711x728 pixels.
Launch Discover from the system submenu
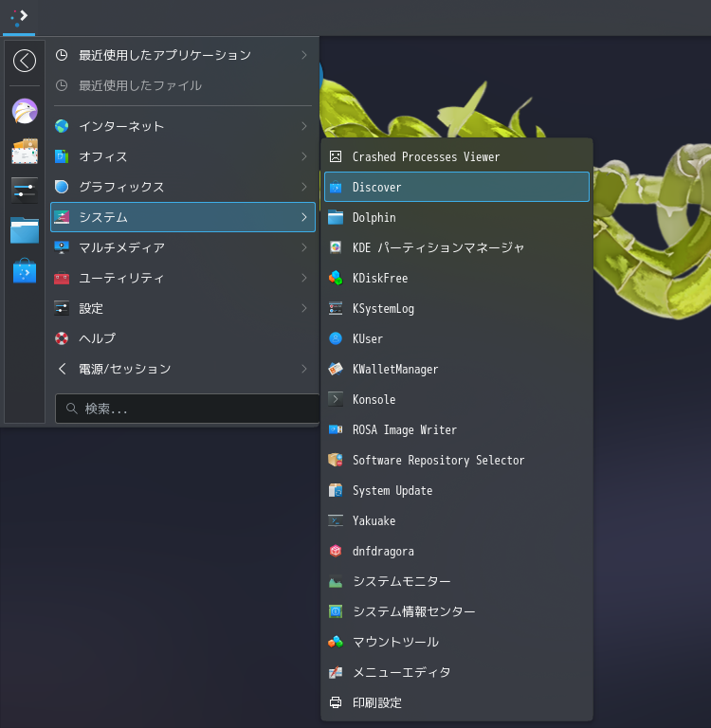[x=457, y=187]
